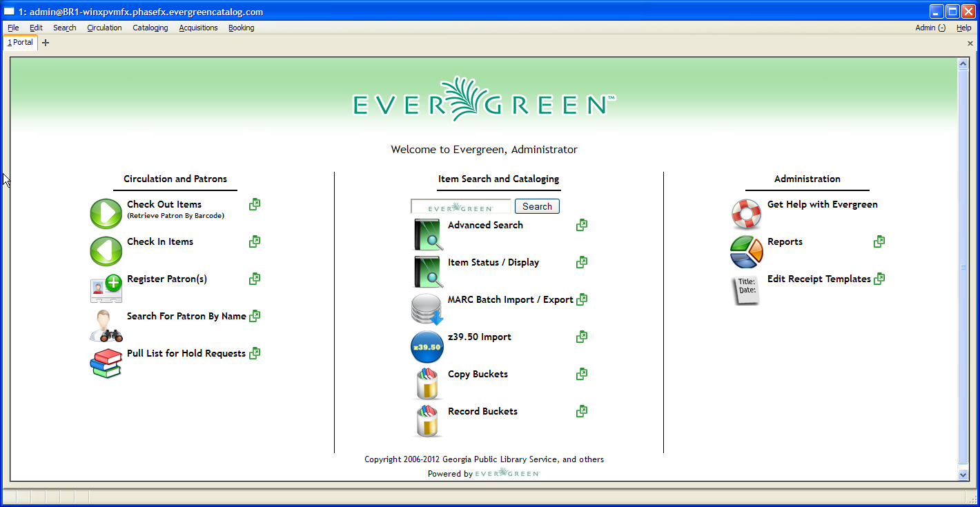Screen dimensions: 980x507
Task: Click MARC Batch Import / Export link
Action: click(511, 299)
